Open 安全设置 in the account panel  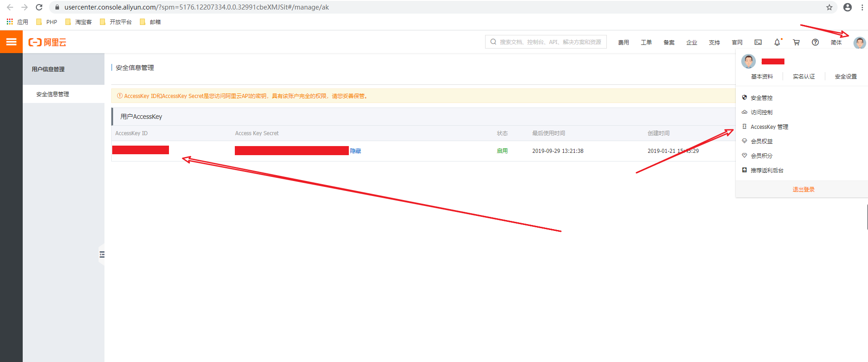click(846, 76)
